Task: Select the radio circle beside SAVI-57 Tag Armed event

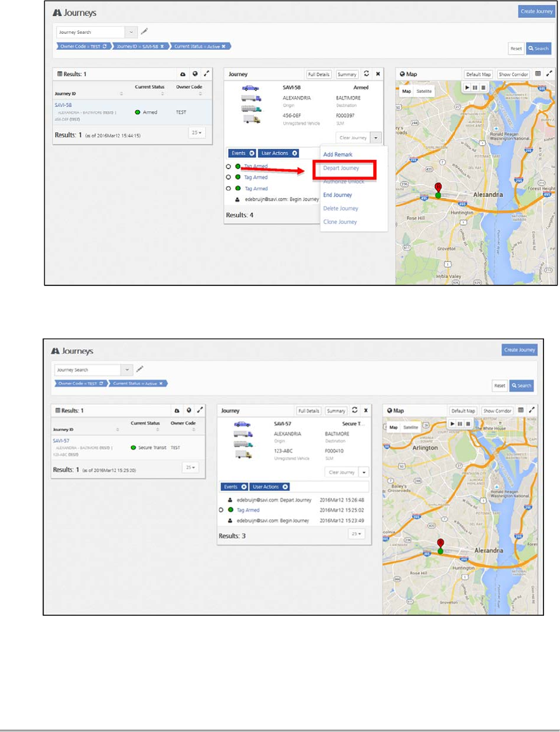Action: point(221,511)
